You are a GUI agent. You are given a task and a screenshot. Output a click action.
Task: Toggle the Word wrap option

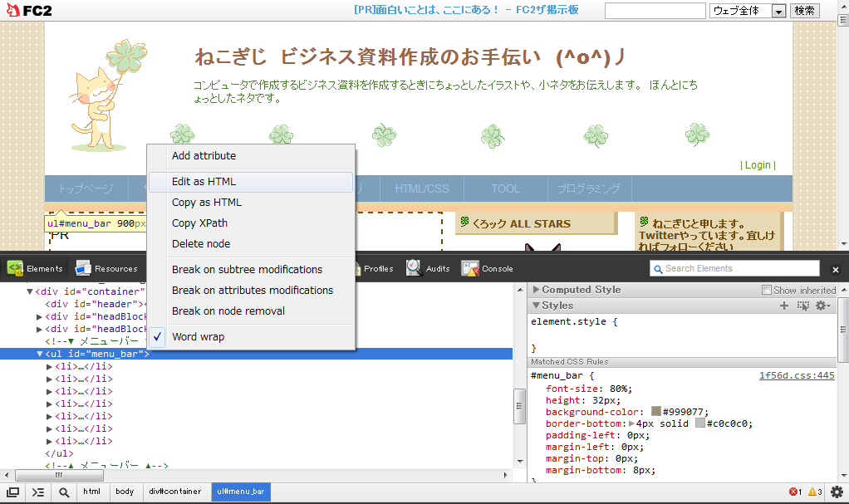(251, 337)
